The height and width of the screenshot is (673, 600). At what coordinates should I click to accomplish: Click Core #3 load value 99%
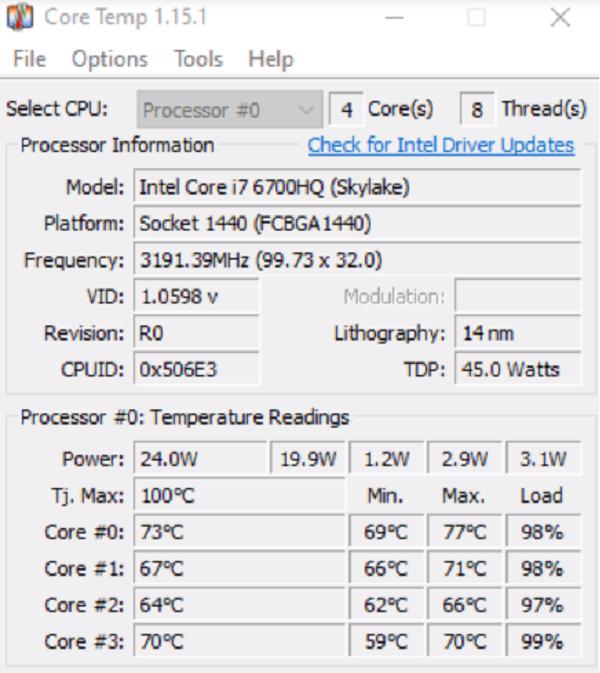[x=543, y=642]
